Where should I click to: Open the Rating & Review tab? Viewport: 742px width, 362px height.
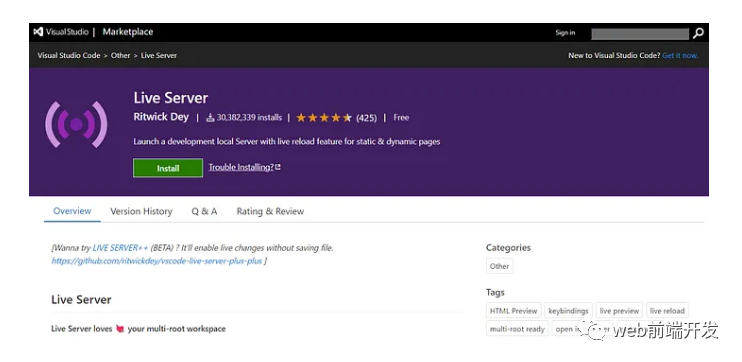click(270, 212)
